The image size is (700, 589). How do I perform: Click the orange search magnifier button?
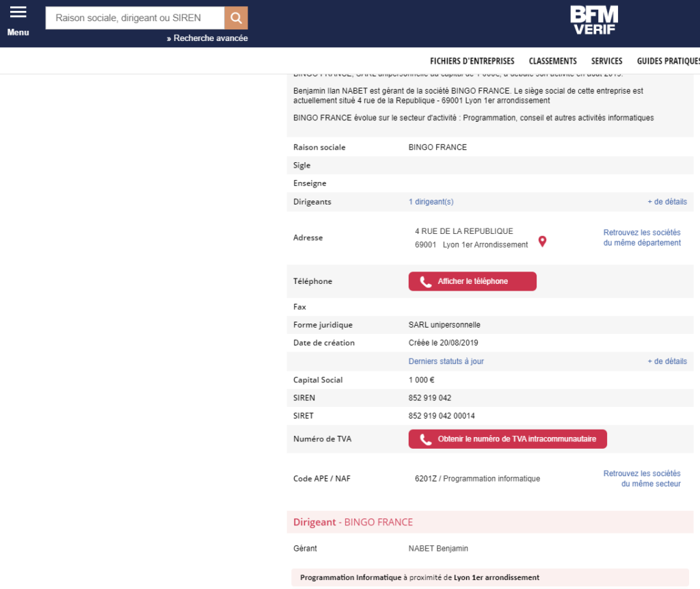pos(236,18)
